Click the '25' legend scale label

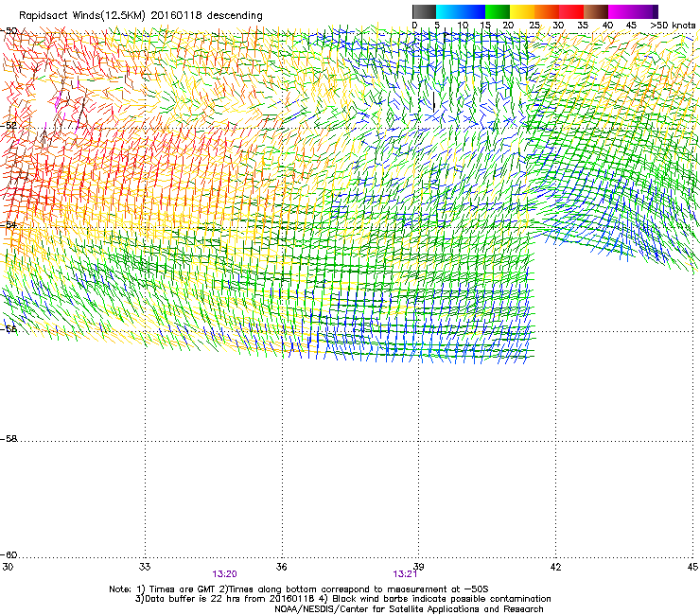(x=534, y=26)
